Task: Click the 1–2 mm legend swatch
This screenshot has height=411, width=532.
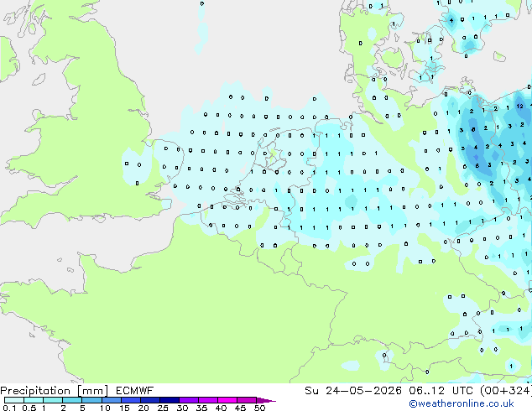Action: [53, 400]
